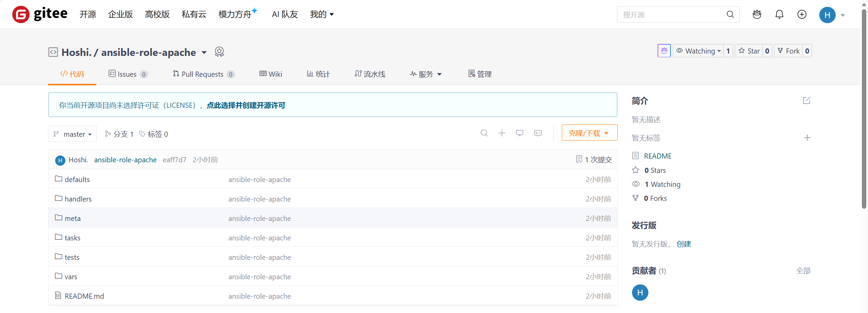
Task: Click AI 队友 in top navigation
Action: point(285,14)
